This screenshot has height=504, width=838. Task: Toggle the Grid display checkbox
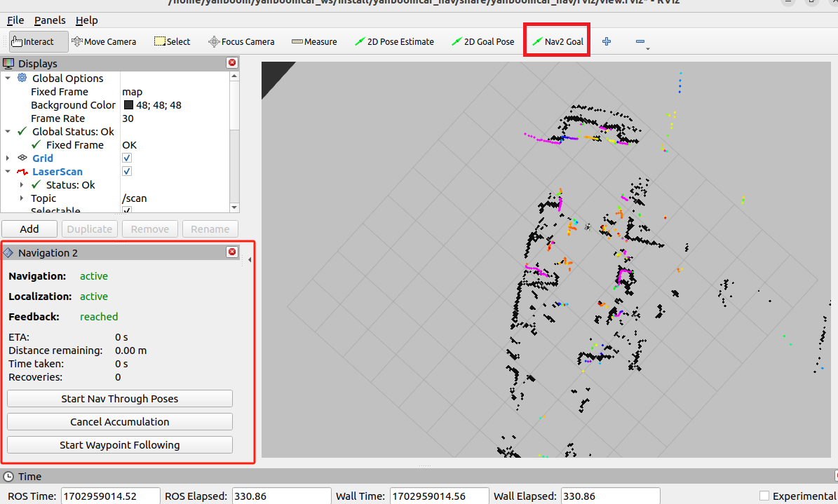point(127,158)
